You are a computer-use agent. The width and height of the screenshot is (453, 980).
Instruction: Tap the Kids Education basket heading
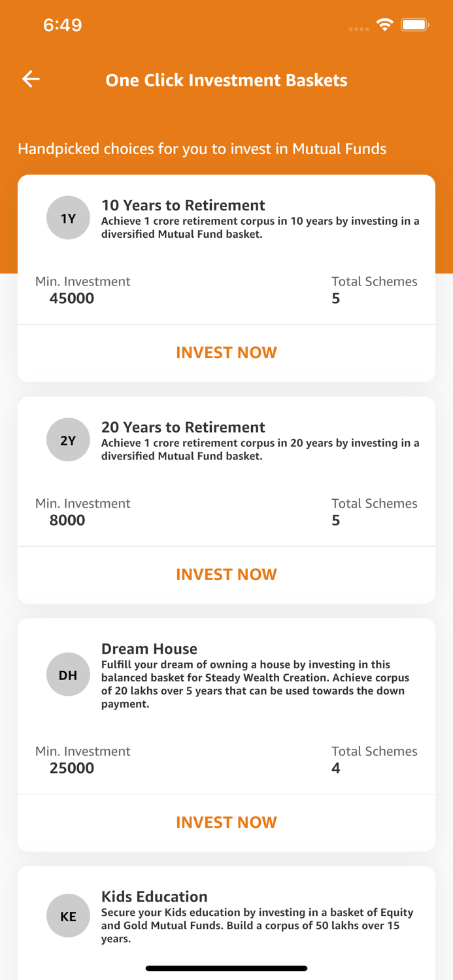[x=154, y=896]
